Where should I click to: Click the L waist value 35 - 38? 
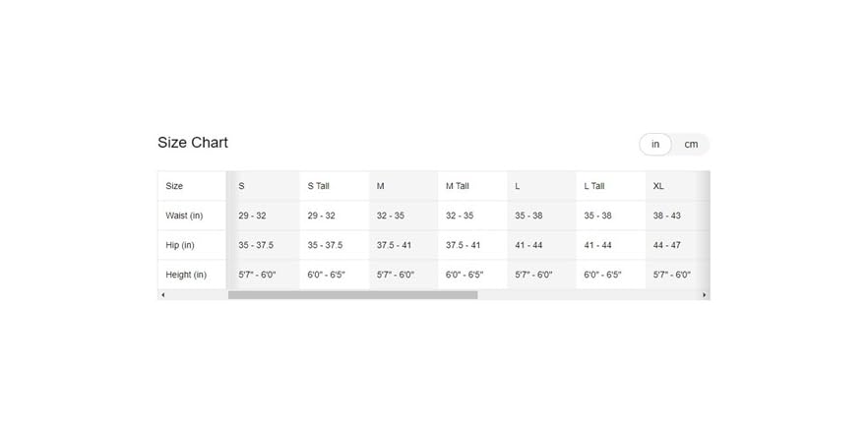tap(528, 216)
